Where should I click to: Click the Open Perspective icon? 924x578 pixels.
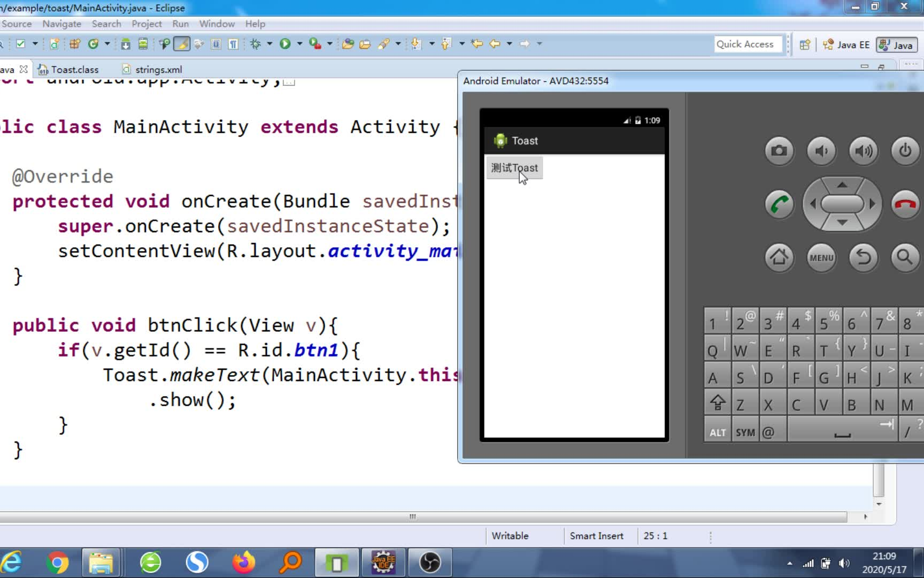coord(805,45)
